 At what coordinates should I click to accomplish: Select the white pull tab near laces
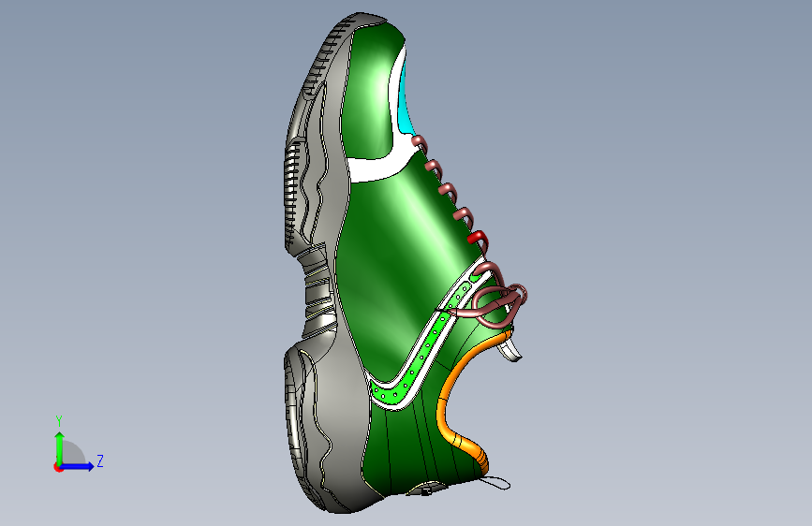[510, 348]
